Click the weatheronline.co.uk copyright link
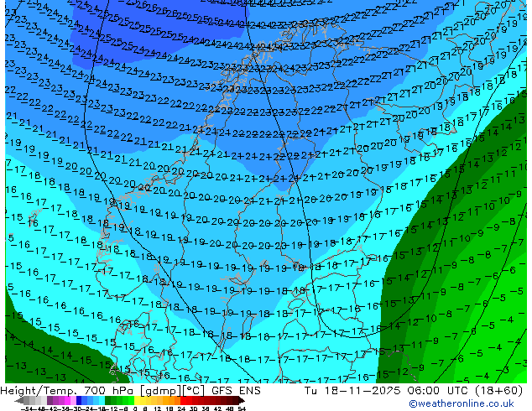 tap(462, 403)
